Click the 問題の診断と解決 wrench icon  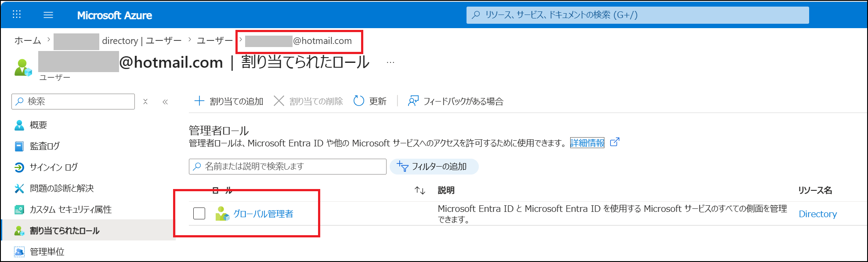tap(19, 189)
